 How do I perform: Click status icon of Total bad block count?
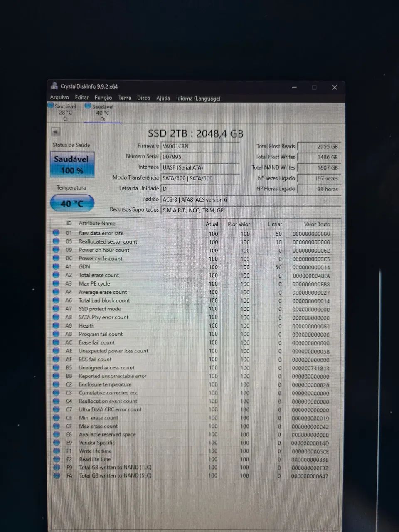56,300
